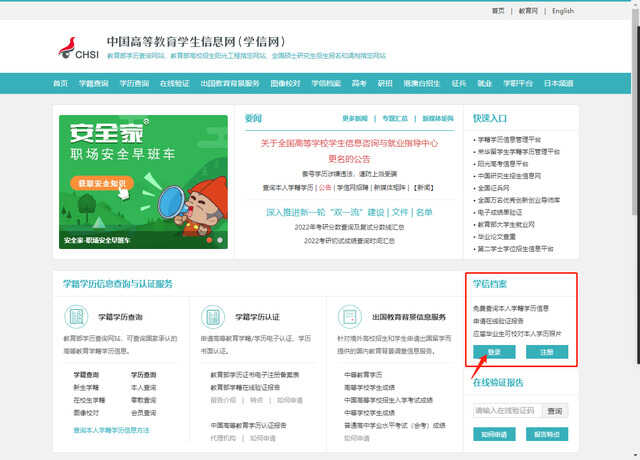Open the 更多新闻 link
Viewport: 640px width, 460px height.
click(355, 118)
